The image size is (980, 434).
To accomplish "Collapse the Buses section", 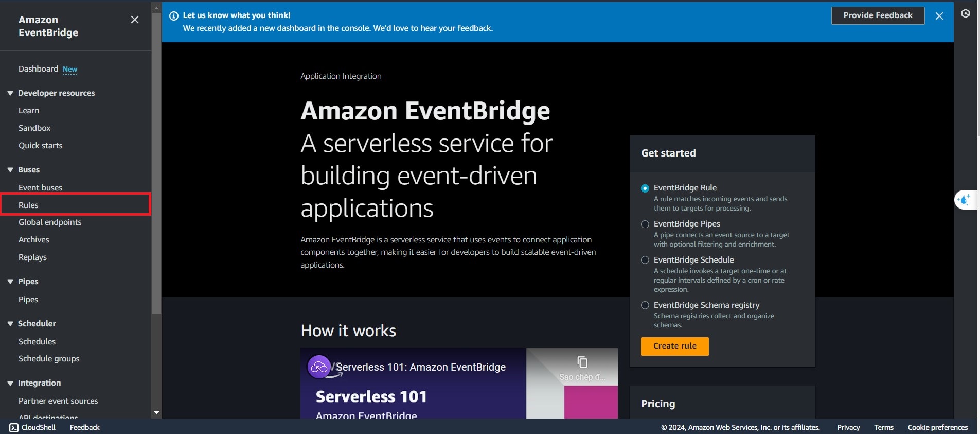I will tap(10, 170).
